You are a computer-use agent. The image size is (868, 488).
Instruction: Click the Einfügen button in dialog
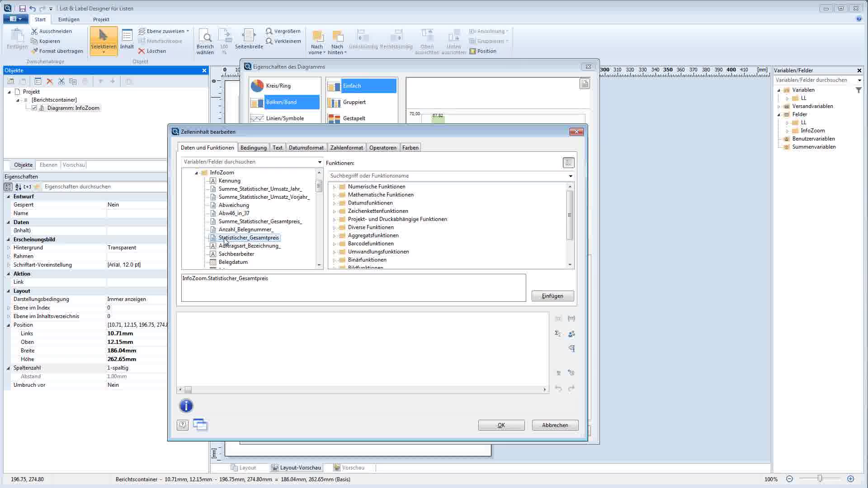coord(552,296)
